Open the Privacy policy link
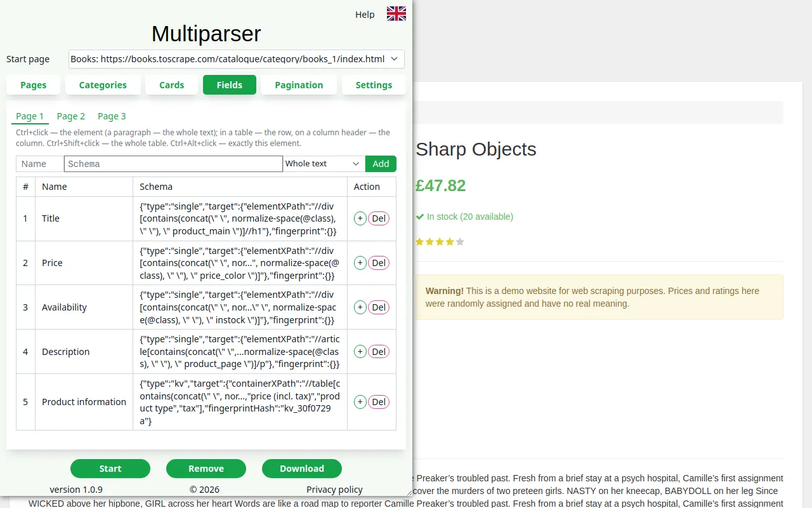Viewport: 812px width, 508px height. point(334,490)
